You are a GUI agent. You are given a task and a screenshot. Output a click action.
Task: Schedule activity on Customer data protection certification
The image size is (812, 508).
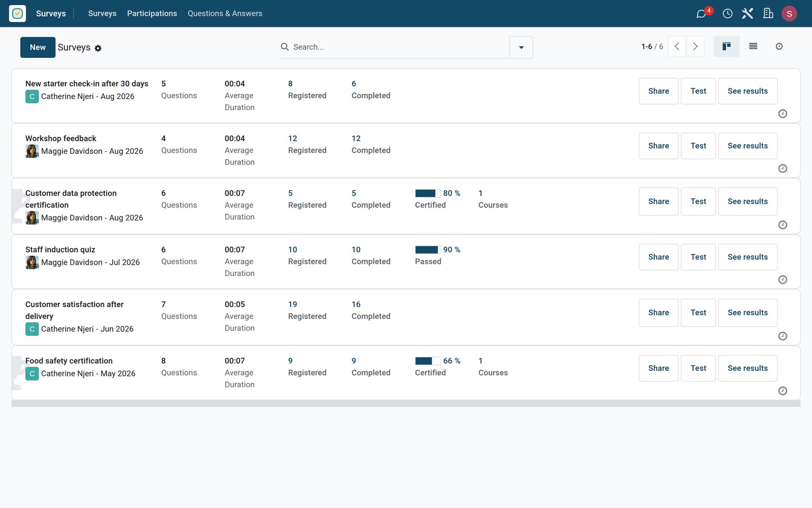[783, 225]
